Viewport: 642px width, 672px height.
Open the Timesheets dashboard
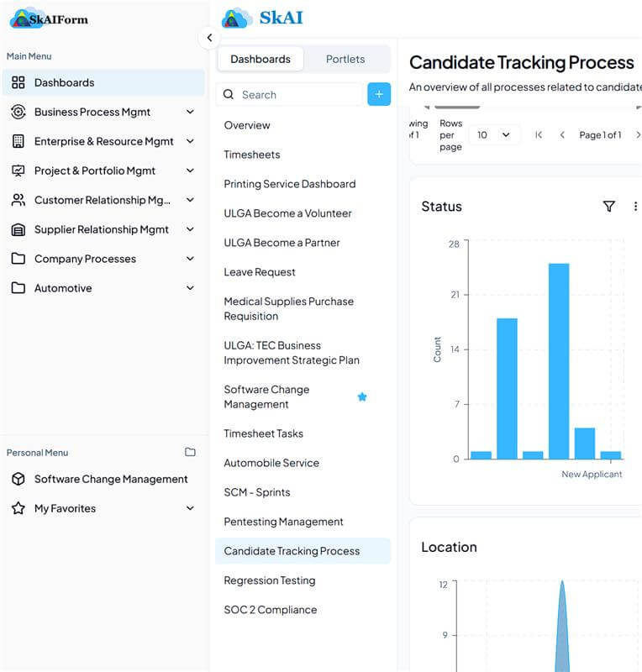coord(252,155)
